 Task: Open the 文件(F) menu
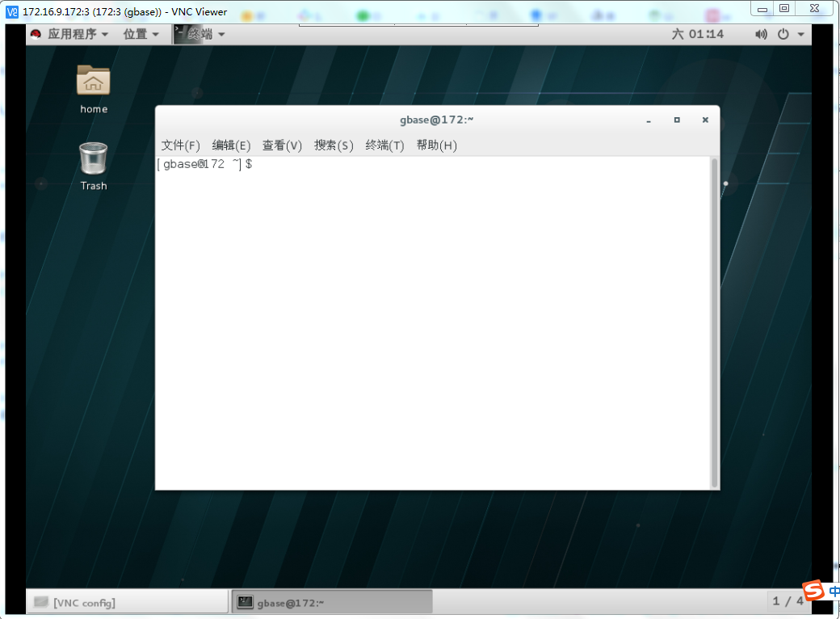[x=181, y=145]
